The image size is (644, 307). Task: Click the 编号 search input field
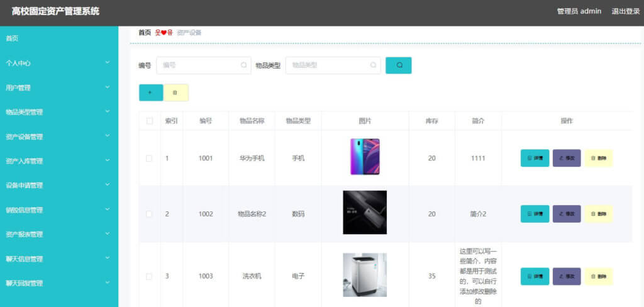pos(198,65)
